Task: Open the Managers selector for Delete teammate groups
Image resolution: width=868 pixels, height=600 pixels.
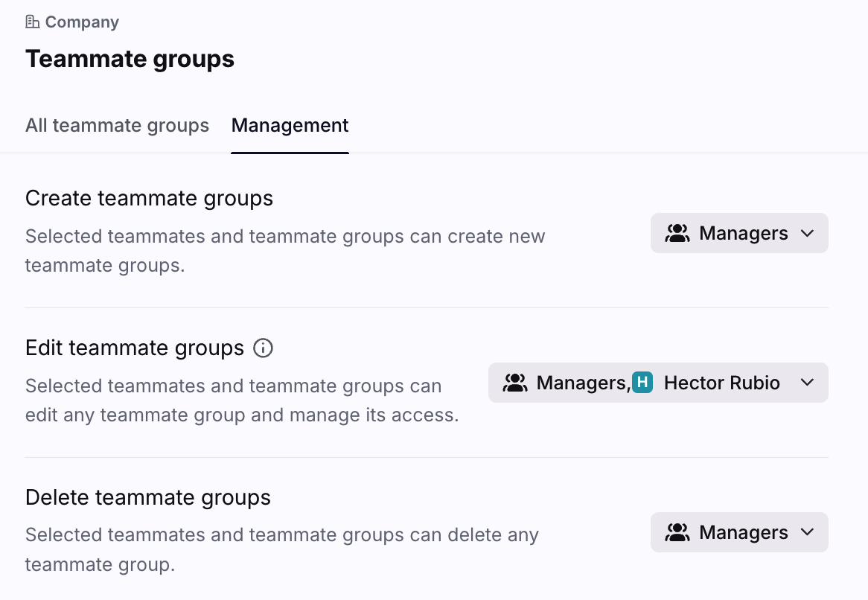Action: point(743,533)
